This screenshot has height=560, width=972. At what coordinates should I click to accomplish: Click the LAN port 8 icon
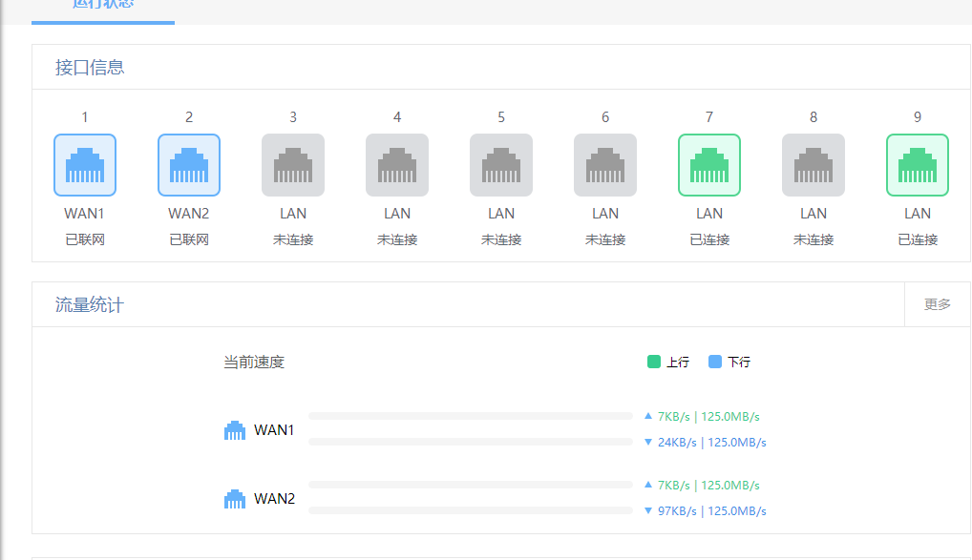pos(813,164)
